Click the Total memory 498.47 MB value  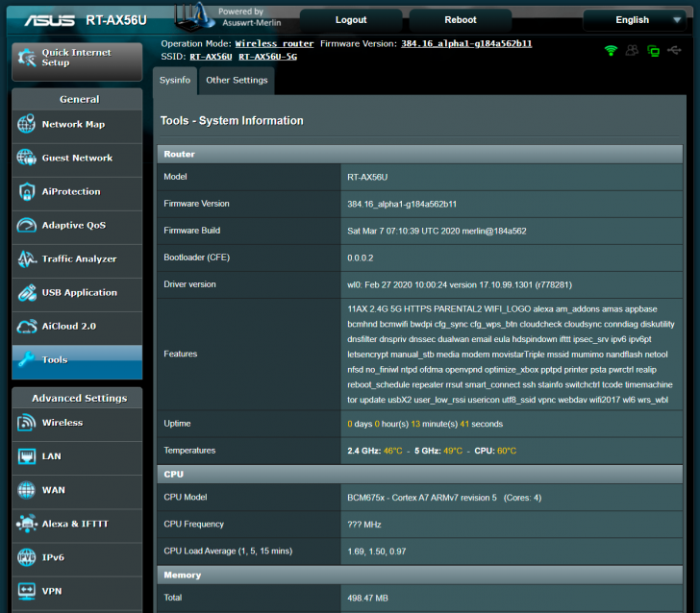(367, 599)
